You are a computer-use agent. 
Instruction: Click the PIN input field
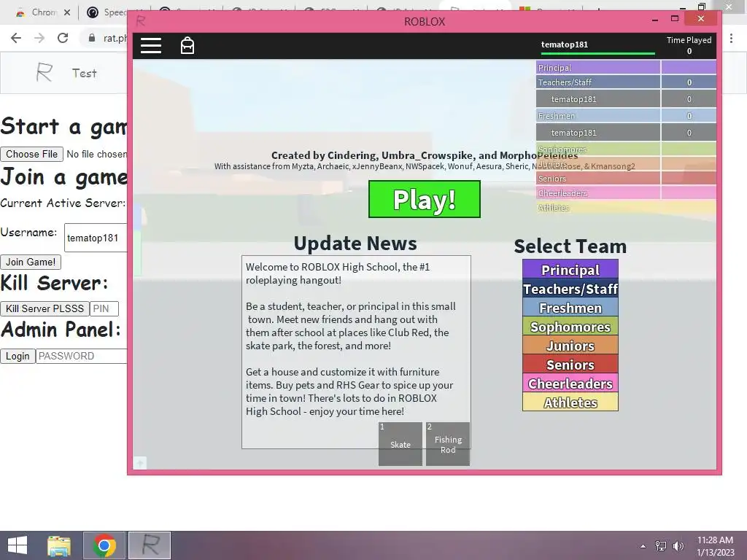(x=104, y=308)
